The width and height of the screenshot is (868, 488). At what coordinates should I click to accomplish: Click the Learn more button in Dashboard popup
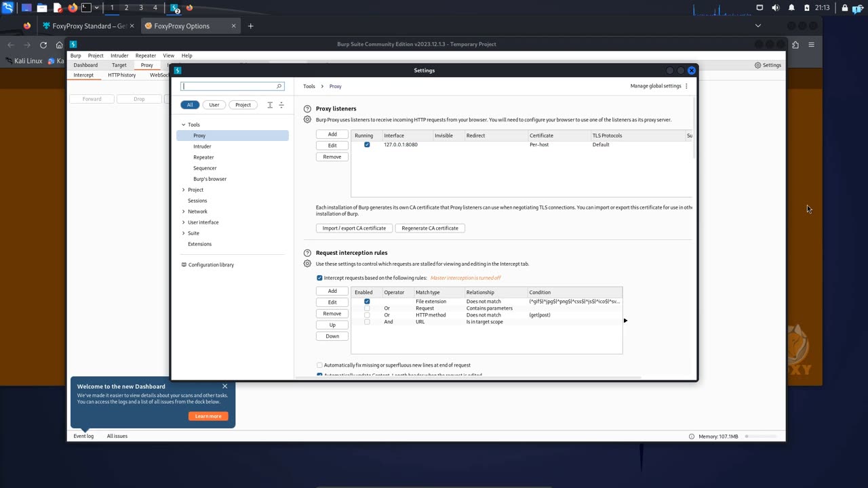(x=208, y=416)
